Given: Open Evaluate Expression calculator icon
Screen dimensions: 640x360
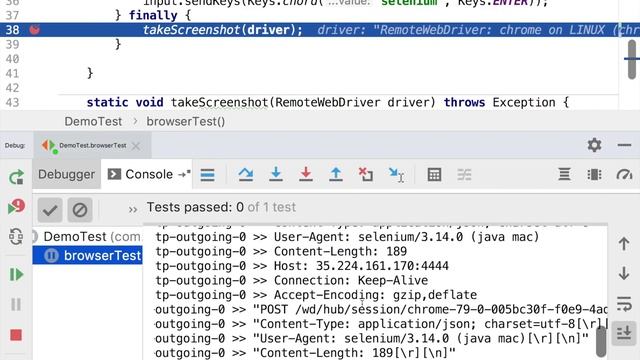Looking at the screenshot, I should tap(434, 175).
